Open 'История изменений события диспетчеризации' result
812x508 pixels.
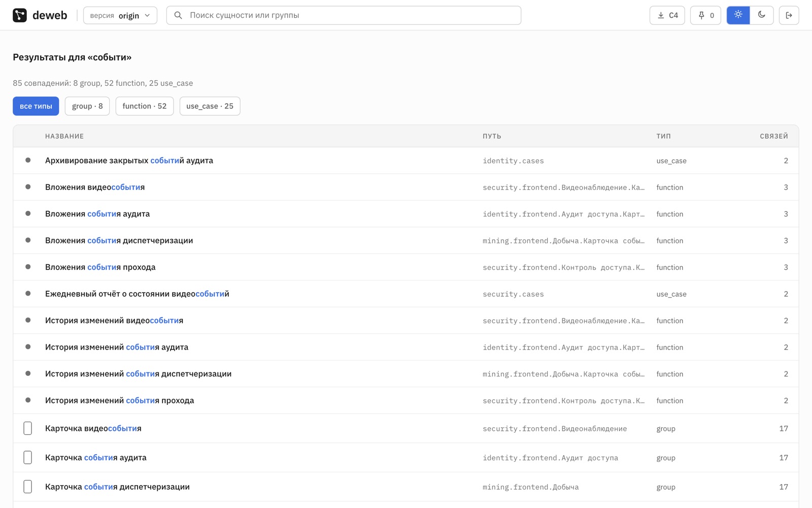(406, 374)
